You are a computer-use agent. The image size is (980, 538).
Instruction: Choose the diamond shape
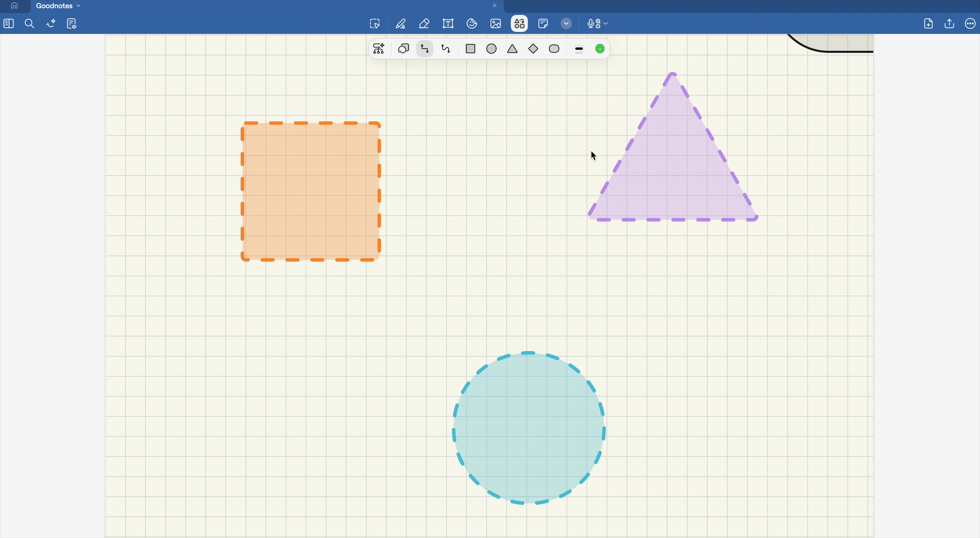pyautogui.click(x=533, y=49)
